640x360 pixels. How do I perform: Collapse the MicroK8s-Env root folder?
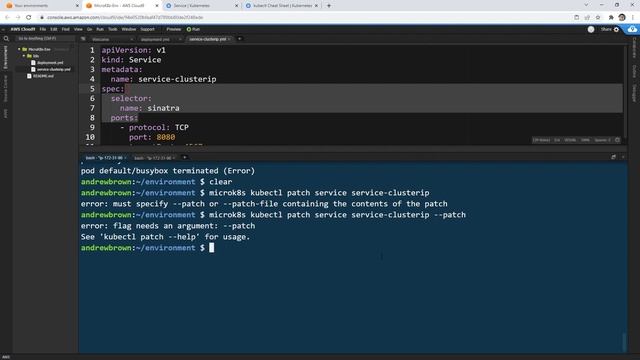(x=19, y=49)
